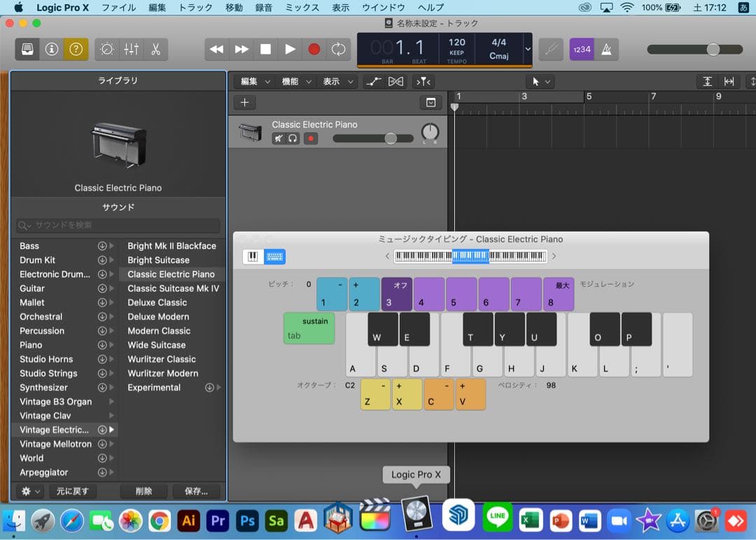Open the 機能 dropdown in tracks area
Viewport: 756px width, 540px height.
(x=295, y=81)
